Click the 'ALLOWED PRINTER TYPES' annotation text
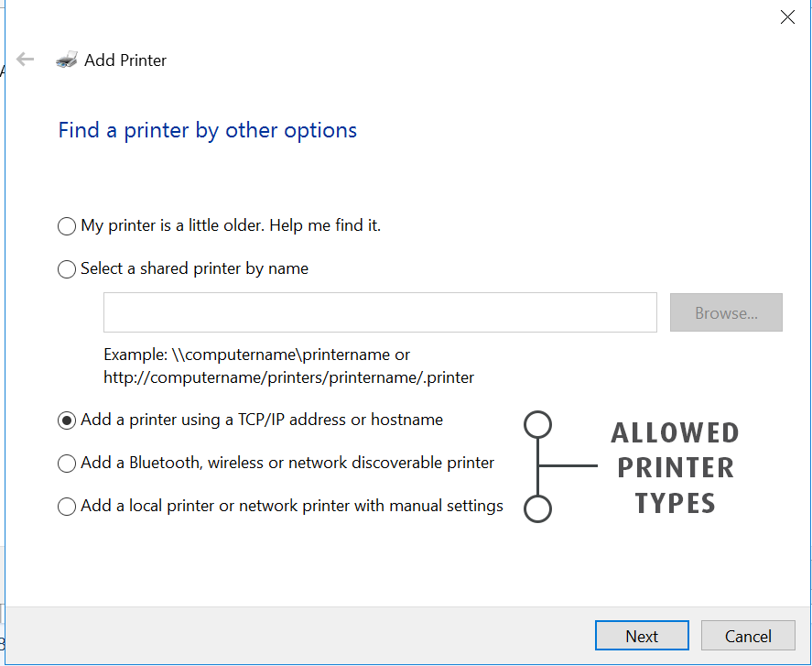Viewport: 812px width, 666px height. 675,467
